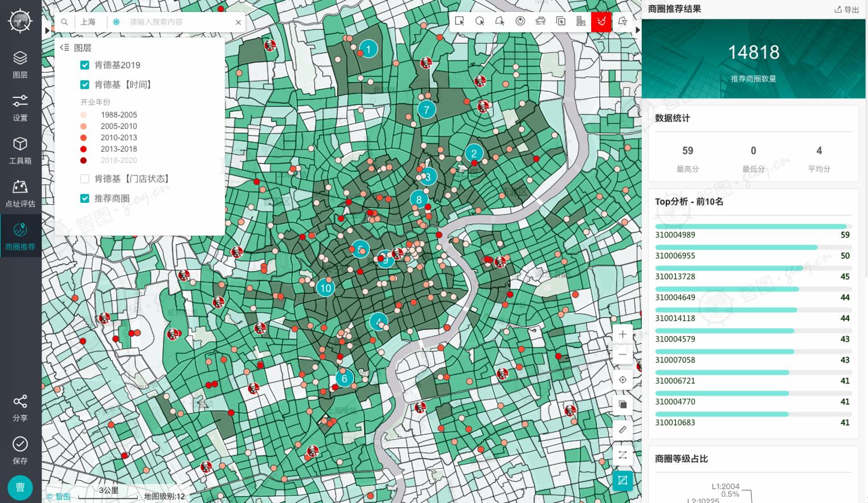
Task: Toggle the teal draw-edit tool
Action: tap(623, 480)
